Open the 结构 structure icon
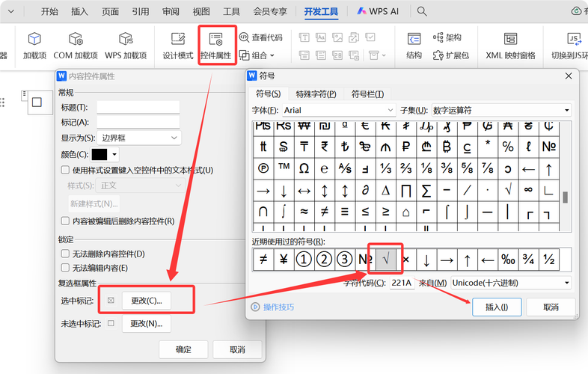 click(x=414, y=46)
